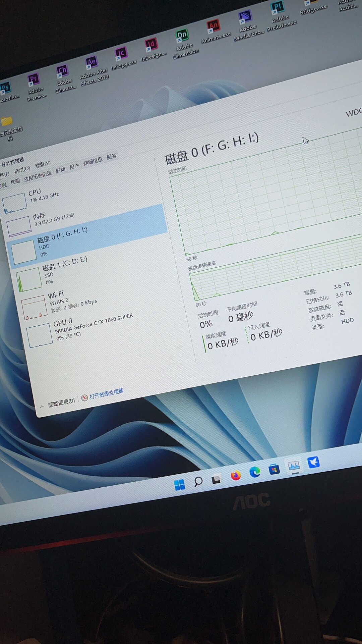Select the Animate.exe desktop shortcut

tap(215, 31)
